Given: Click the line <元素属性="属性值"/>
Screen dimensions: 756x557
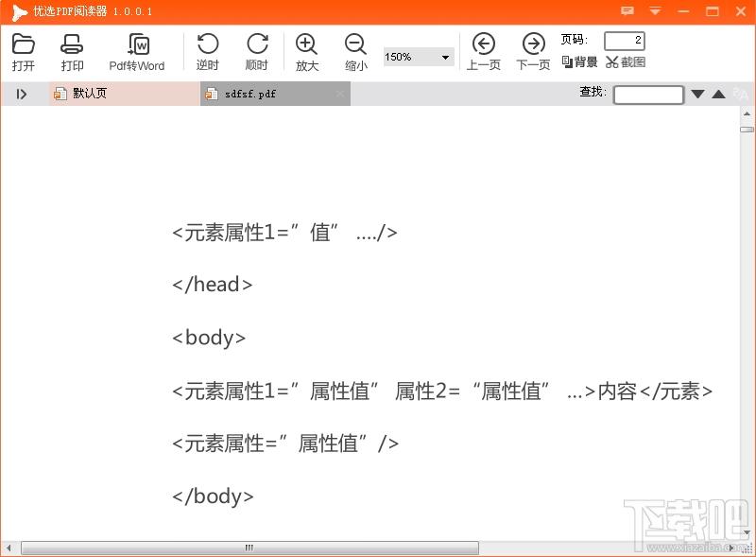Looking at the screenshot, I should pos(285,444).
